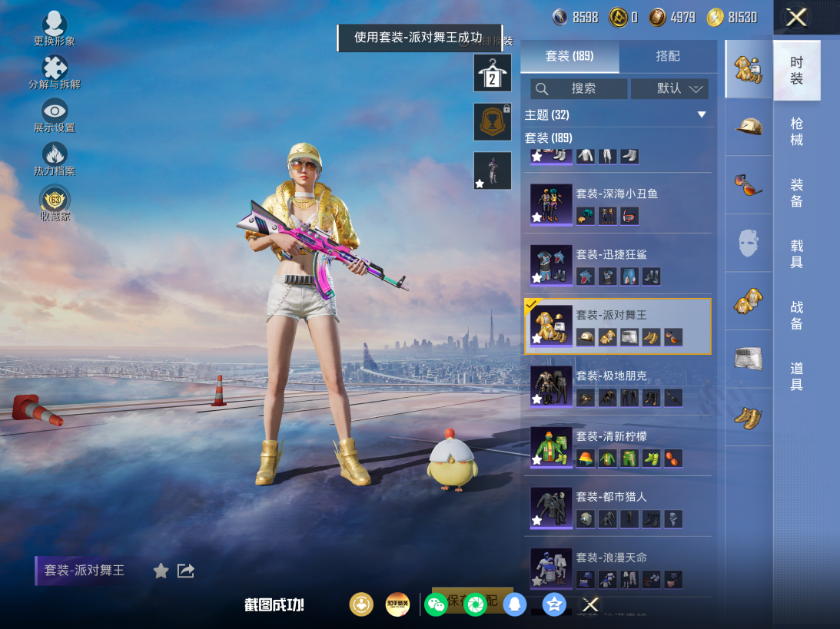
Task: Select 套装-极地朋克 outfit
Action: tap(618, 386)
